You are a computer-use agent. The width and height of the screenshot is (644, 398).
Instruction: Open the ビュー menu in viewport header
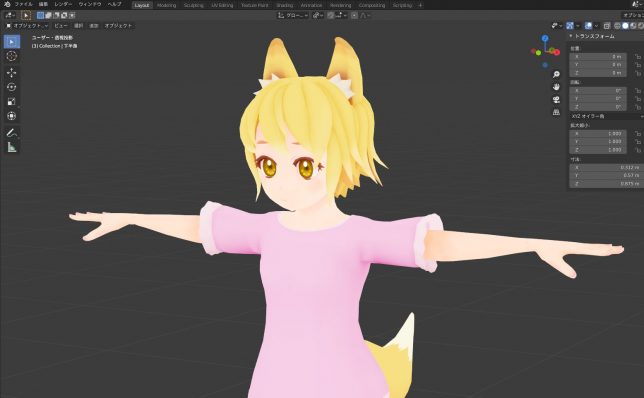61,25
